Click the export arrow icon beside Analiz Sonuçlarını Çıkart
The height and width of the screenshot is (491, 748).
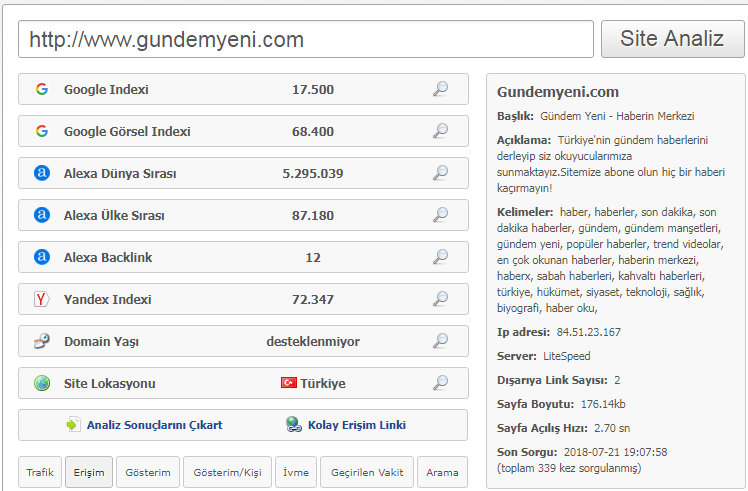73,424
